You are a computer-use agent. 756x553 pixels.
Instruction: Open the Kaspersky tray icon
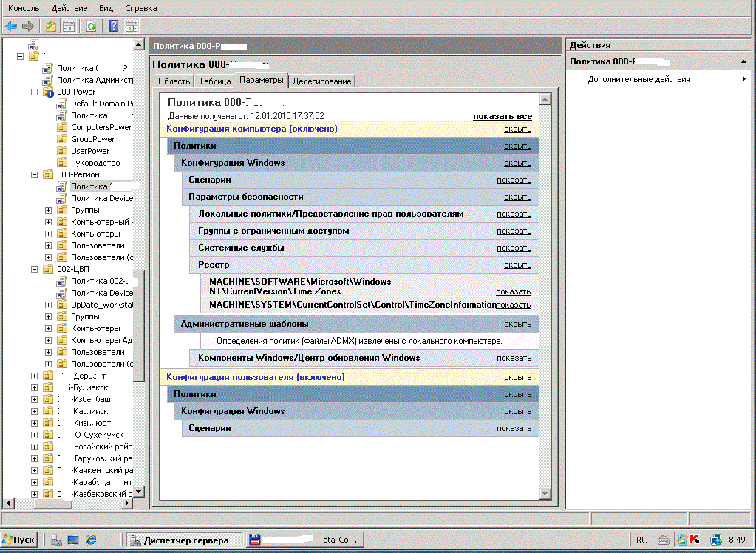[695, 540]
